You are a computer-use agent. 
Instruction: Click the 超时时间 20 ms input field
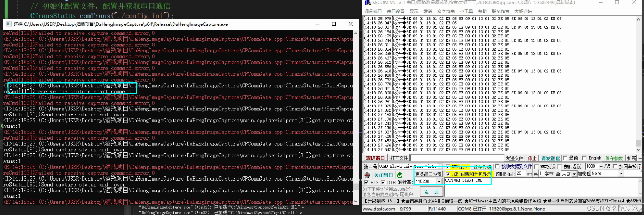(x=521, y=173)
